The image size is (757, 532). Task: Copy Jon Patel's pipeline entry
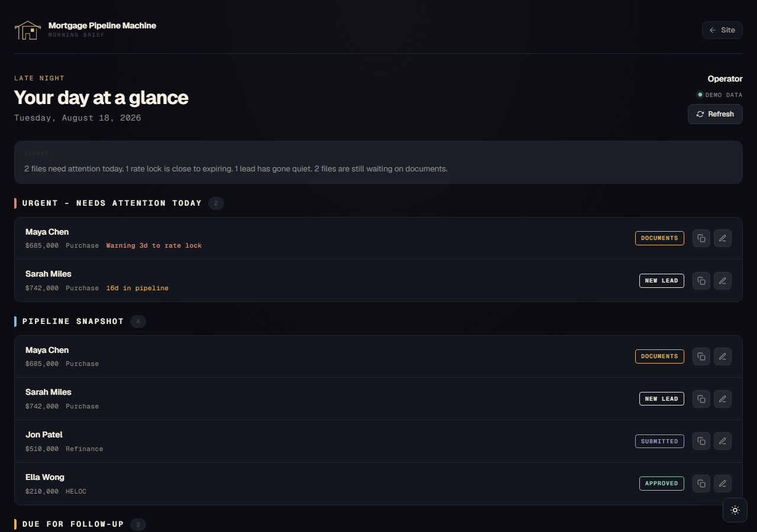[x=701, y=441]
